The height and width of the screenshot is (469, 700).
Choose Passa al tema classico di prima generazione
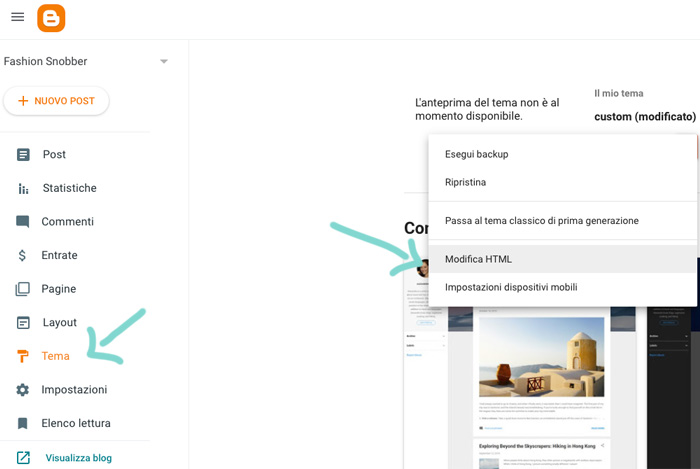pyautogui.click(x=562, y=221)
